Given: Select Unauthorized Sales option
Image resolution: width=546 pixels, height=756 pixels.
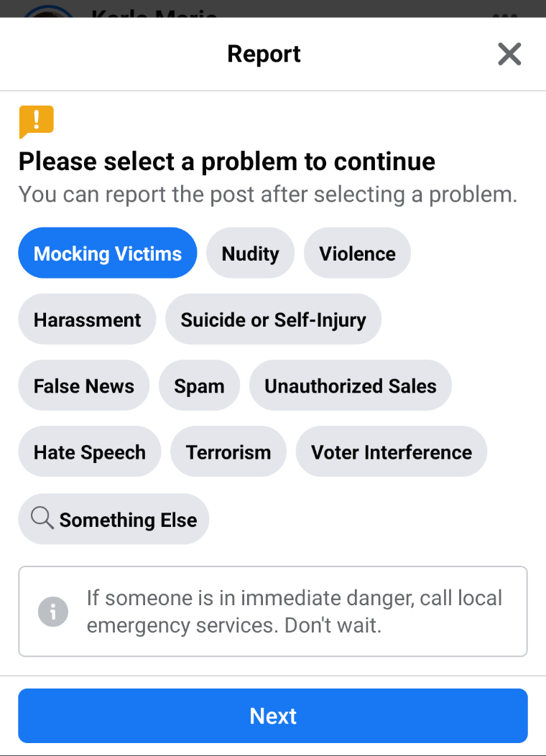Looking at the screenshot, I should [351, 386].
